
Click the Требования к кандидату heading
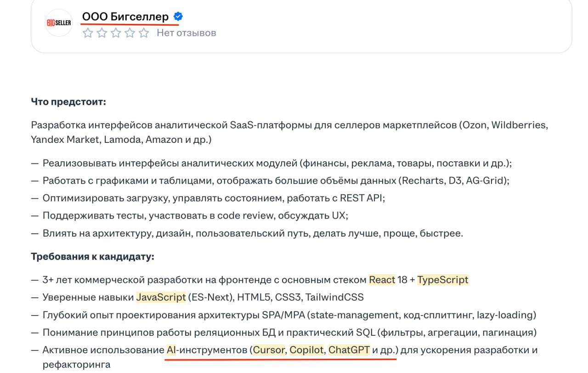click(92, 256)
